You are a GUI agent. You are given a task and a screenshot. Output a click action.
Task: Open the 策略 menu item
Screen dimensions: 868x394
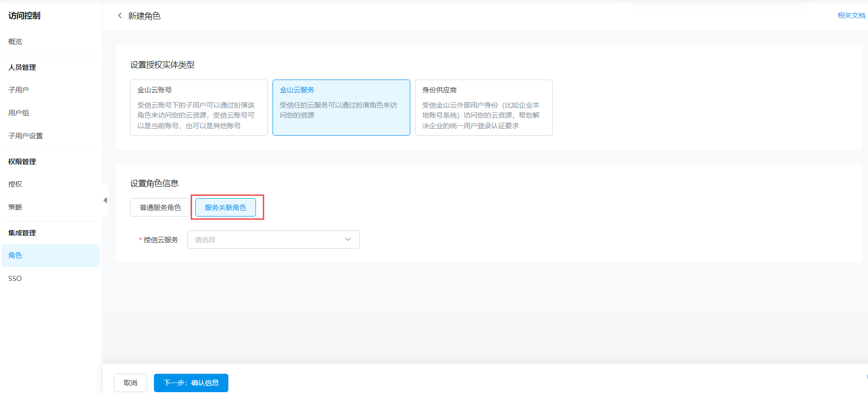click(x=15, y=207)
